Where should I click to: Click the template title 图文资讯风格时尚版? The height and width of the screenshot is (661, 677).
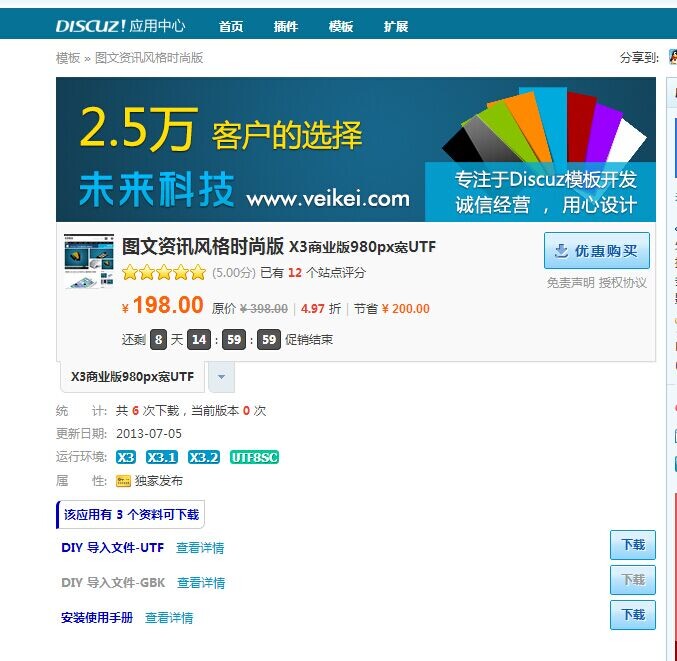coord(203,246)
